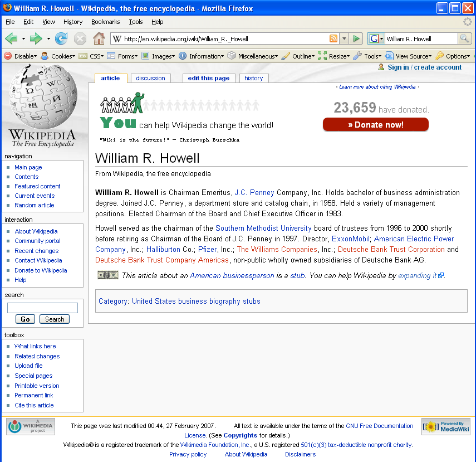Open the Resize developer toolbar menu
Viewport: 476px width, 462px height.
pos(333,56)
